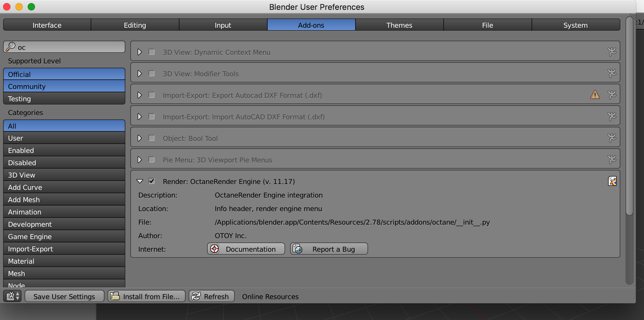This screenshot has width=644, height=320.
Task: Choose the Development category
Action: pos(64,224)
